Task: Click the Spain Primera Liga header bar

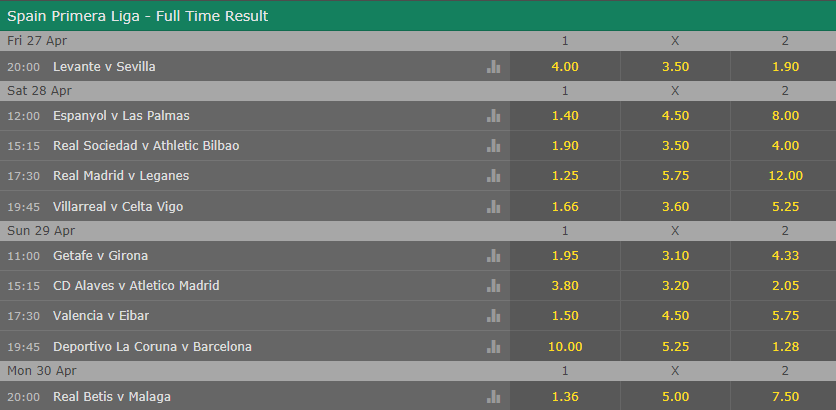Action: [x=418, y=16]
